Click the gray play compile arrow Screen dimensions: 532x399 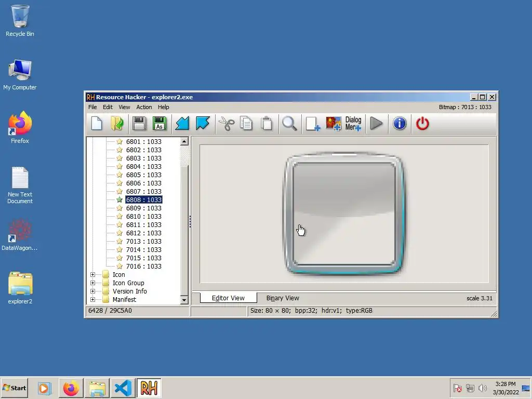point(376,124)
